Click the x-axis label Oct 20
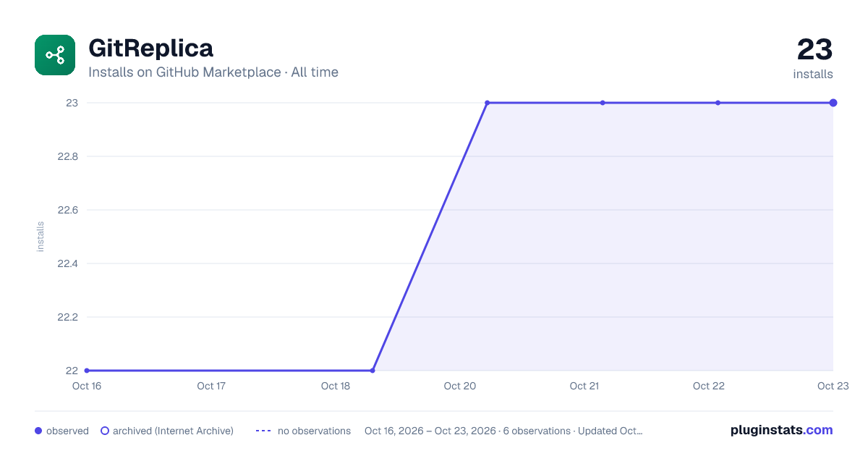The width and height of the screenshot is (868, 456). [x=460, y=386]
